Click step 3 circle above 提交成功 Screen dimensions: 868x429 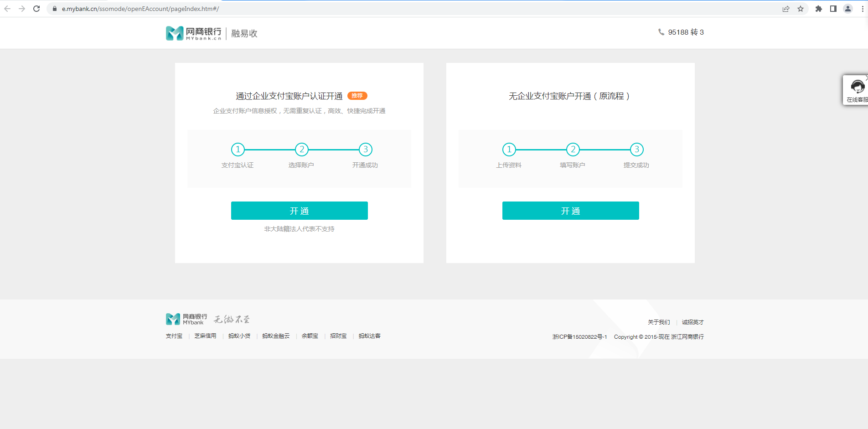pos(637,150)
